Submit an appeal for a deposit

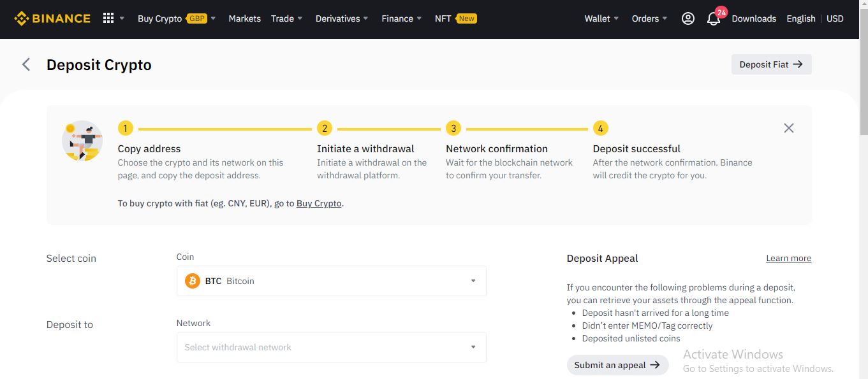coord(617,365)
